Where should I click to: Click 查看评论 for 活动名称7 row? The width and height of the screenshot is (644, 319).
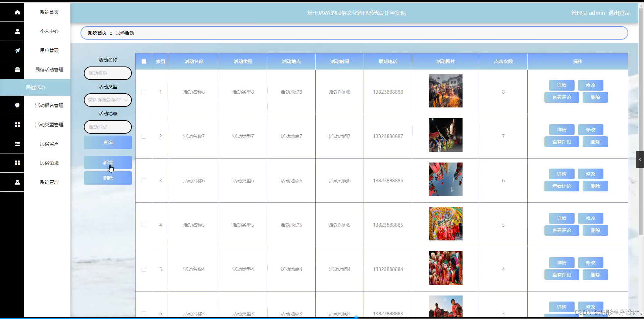[x=562, y=142]
